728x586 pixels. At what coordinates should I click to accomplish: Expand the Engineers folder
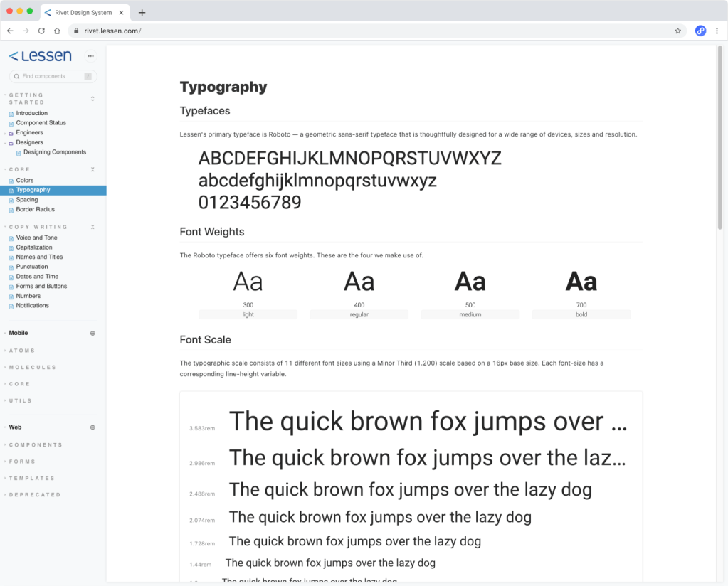coord(29,132)
